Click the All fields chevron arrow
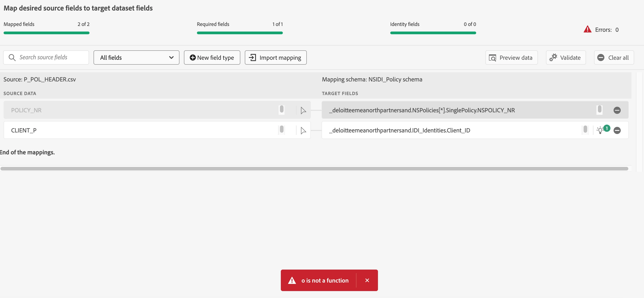Image resolution: width=644 pixels, height=298 pixels. 171,57
